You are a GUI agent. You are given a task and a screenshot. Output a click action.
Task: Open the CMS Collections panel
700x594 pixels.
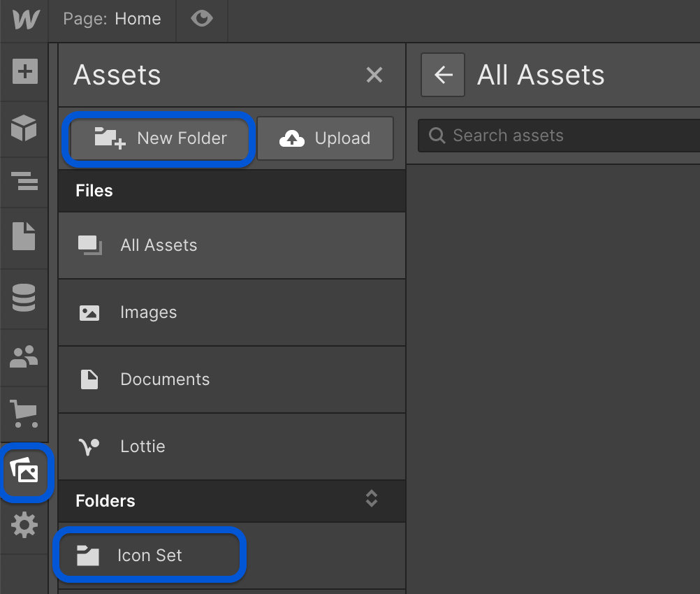(x=24, y=297)
